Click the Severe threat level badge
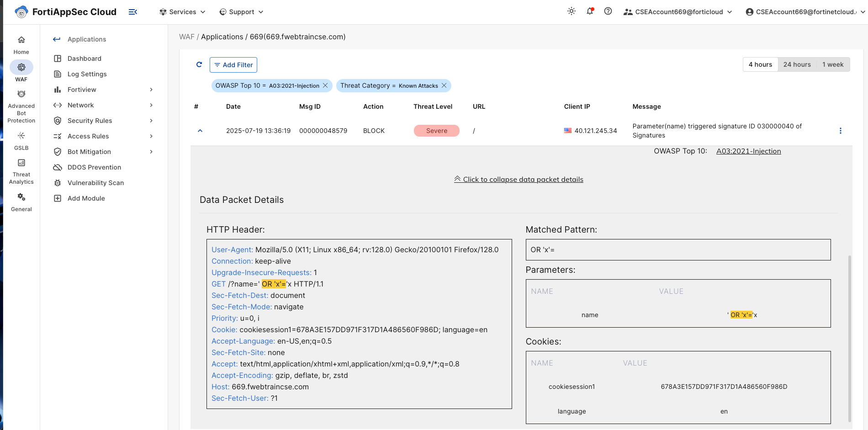 [437, 131]
